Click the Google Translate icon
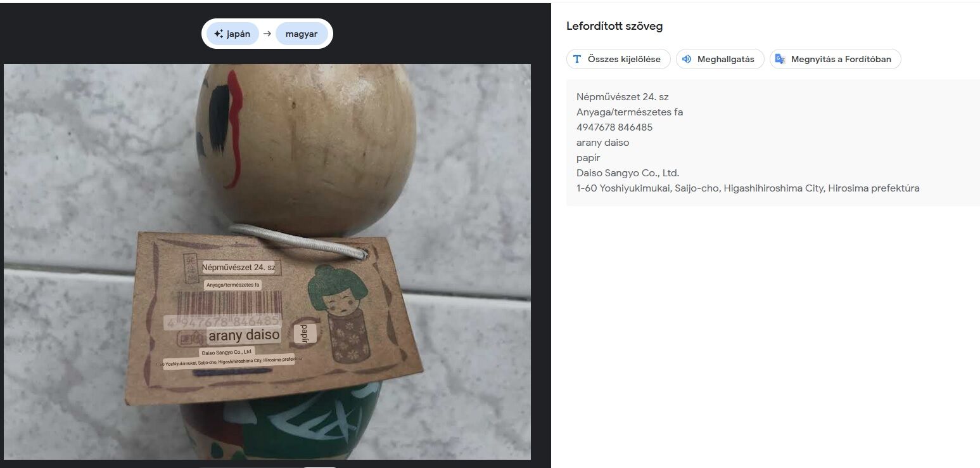The height and width of the screenshot is (468, 980). [780, 59]
